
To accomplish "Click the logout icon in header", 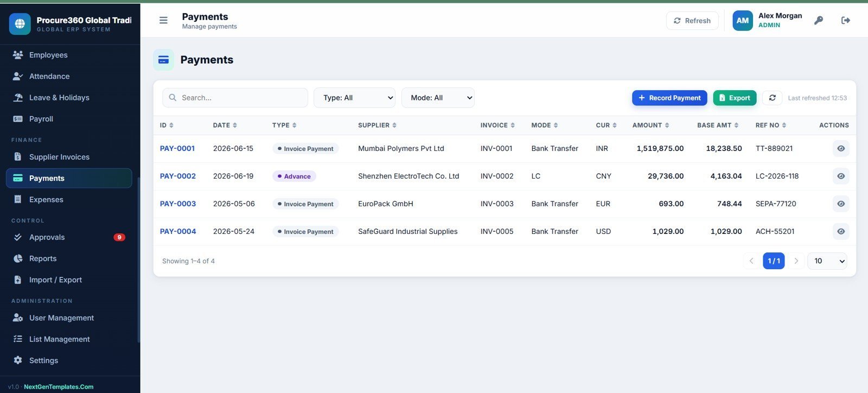I will [x=845, y=21].
